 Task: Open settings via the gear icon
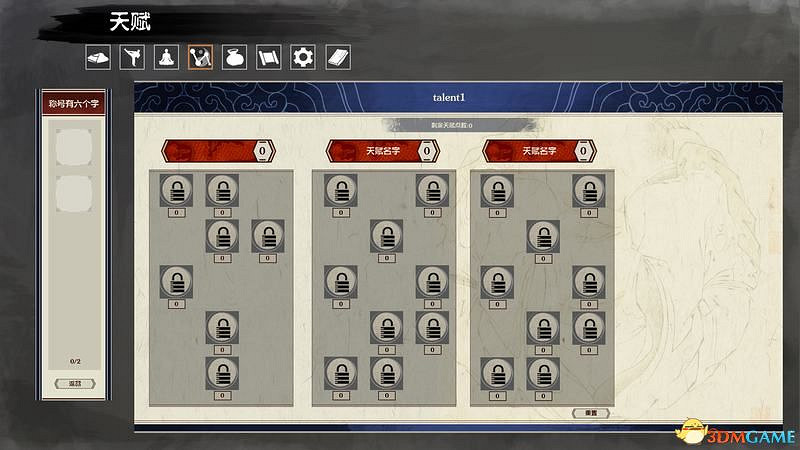tap(303, 58)
